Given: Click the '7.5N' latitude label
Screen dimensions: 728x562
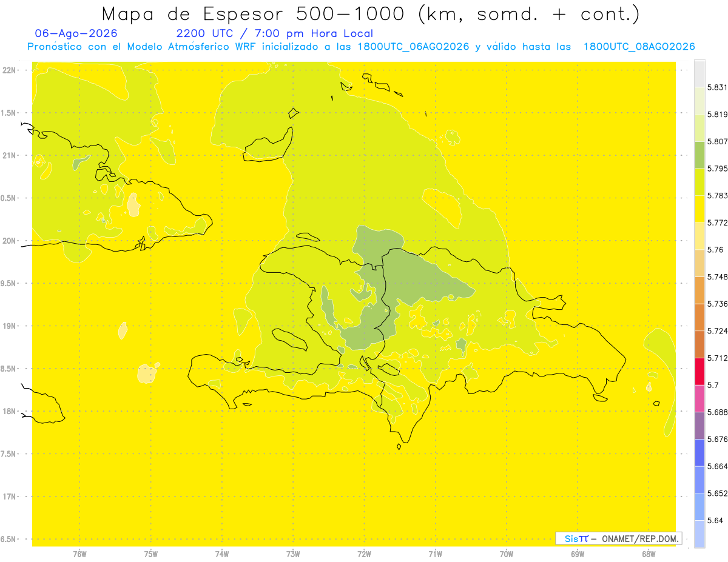Looking at the screenshot, I should coord(9,454).
